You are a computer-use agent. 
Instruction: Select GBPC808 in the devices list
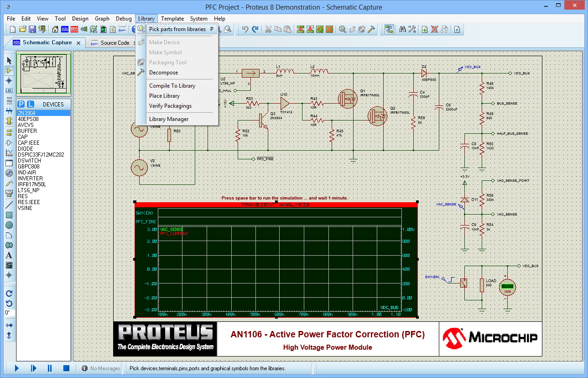tap(43, 166)
